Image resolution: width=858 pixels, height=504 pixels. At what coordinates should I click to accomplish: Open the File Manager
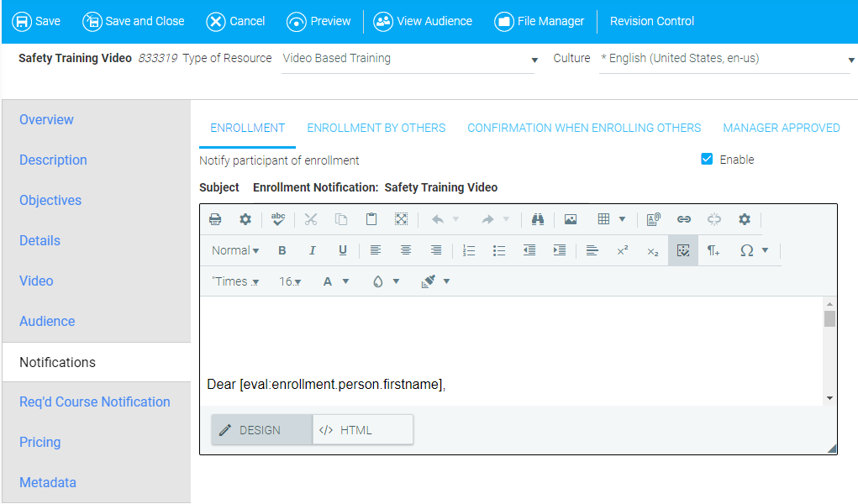[540, 21]
